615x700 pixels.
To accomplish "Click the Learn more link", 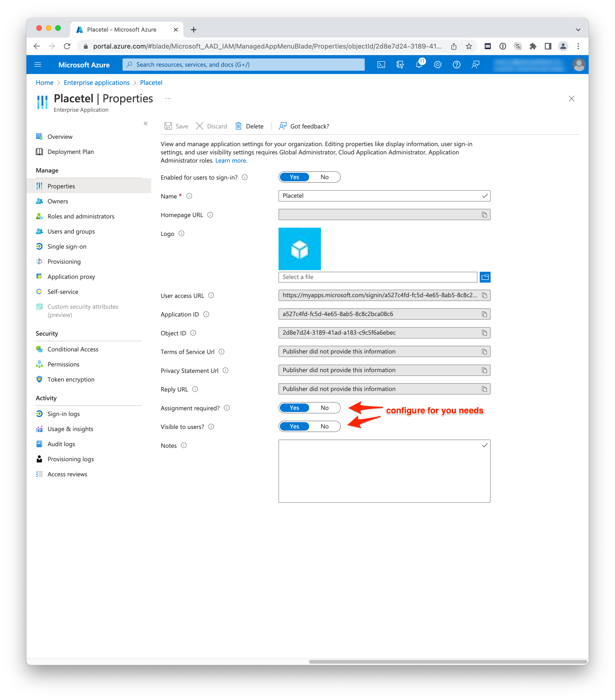I will 231,161.
